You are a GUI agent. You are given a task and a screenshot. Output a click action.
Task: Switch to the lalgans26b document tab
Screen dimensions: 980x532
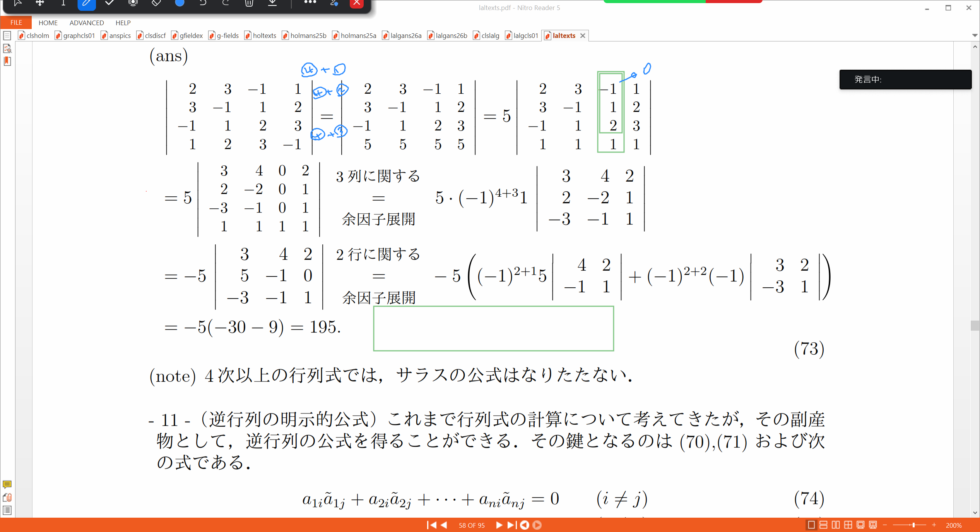tap(448, 36)
